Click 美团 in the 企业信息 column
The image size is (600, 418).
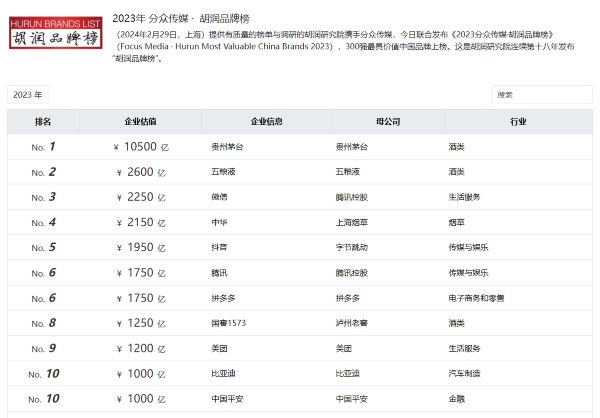[x=219, y=348]
